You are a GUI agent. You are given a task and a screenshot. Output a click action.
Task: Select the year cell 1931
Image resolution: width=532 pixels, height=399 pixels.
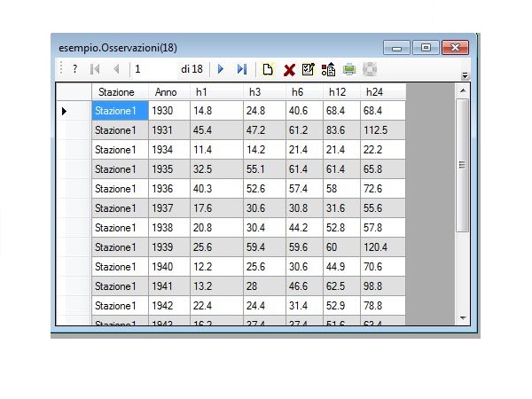click(169, 130)
